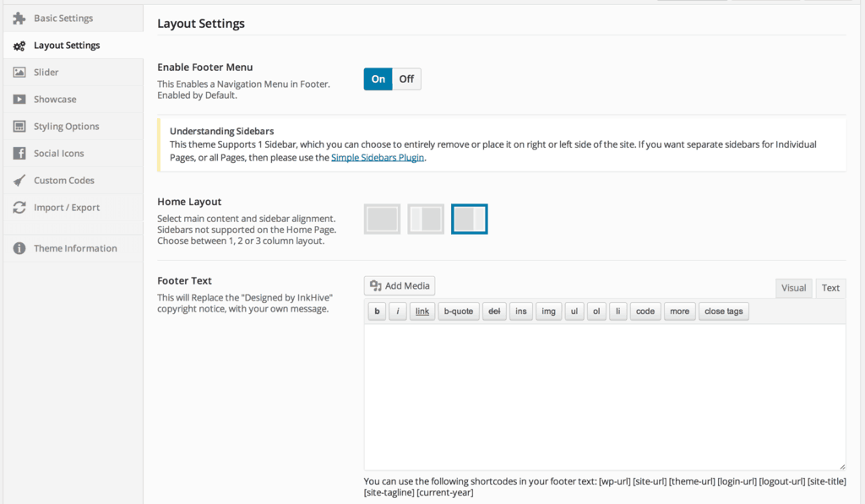Click the Social Icons Facebook icon
The height and width of the screenshot is (504, 865).
(19, 154)
